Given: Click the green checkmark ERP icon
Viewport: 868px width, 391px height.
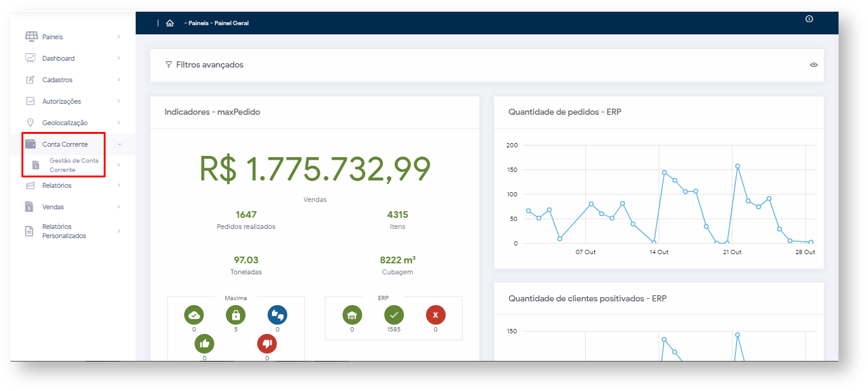Looking at the screenshot, I should [394, 316].
